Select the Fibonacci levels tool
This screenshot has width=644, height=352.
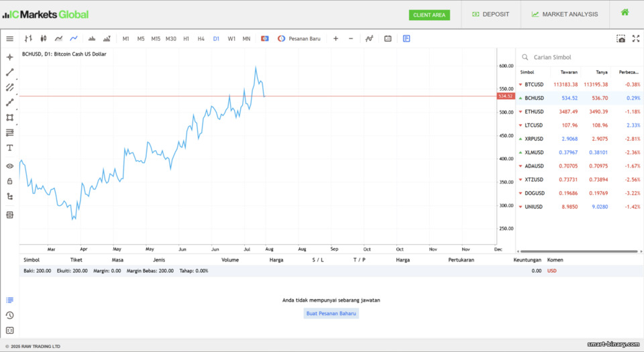[x=10, y=133]
